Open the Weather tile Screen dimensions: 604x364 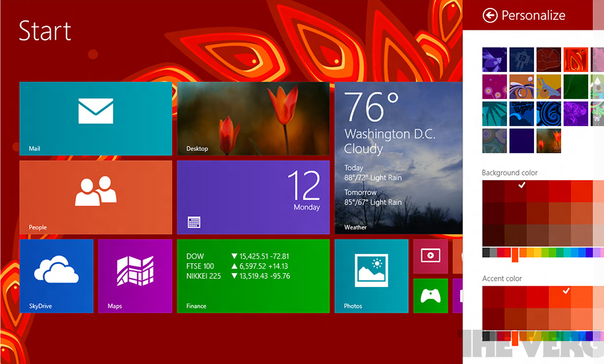click(x=398, y=158)
